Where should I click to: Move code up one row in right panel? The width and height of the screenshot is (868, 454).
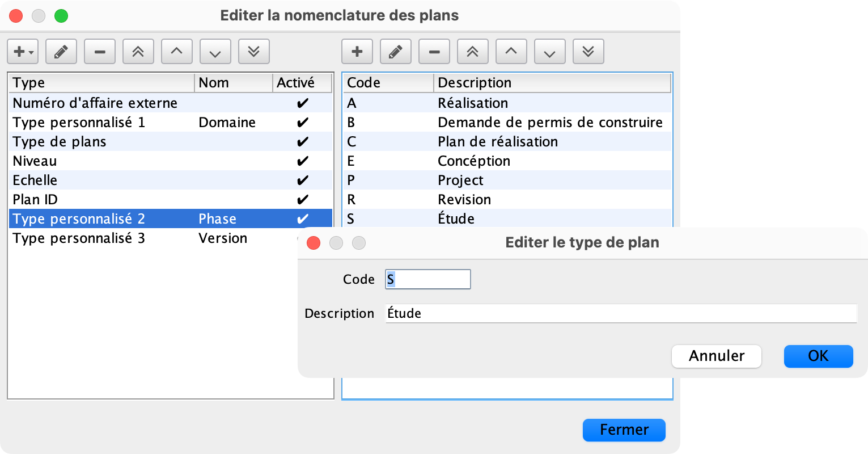(x=511, y=52)
